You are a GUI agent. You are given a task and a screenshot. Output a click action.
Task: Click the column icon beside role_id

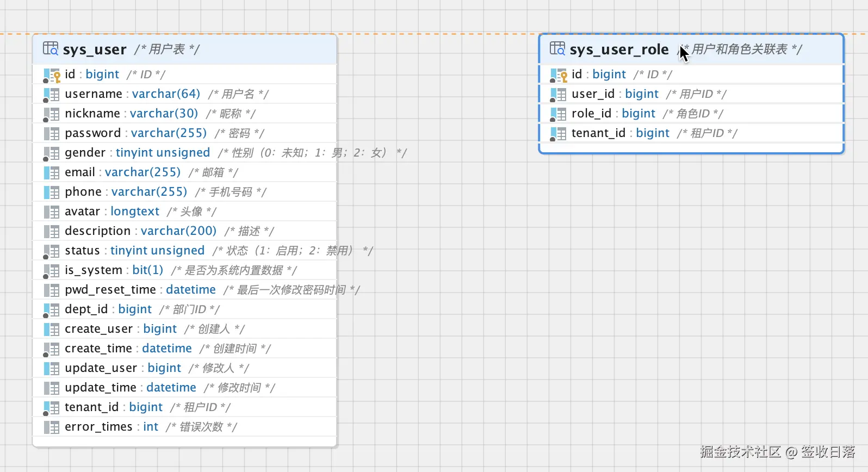[559, 114]
